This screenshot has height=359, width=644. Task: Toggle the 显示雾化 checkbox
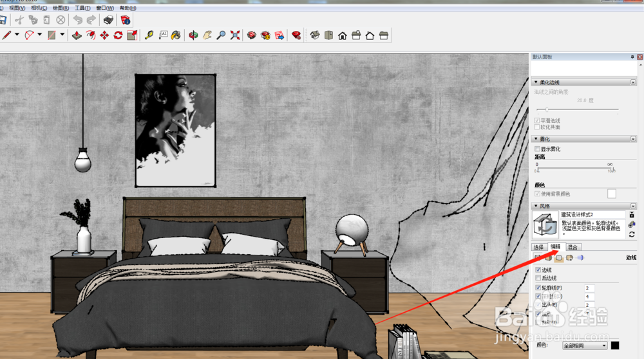coord(537,149)
